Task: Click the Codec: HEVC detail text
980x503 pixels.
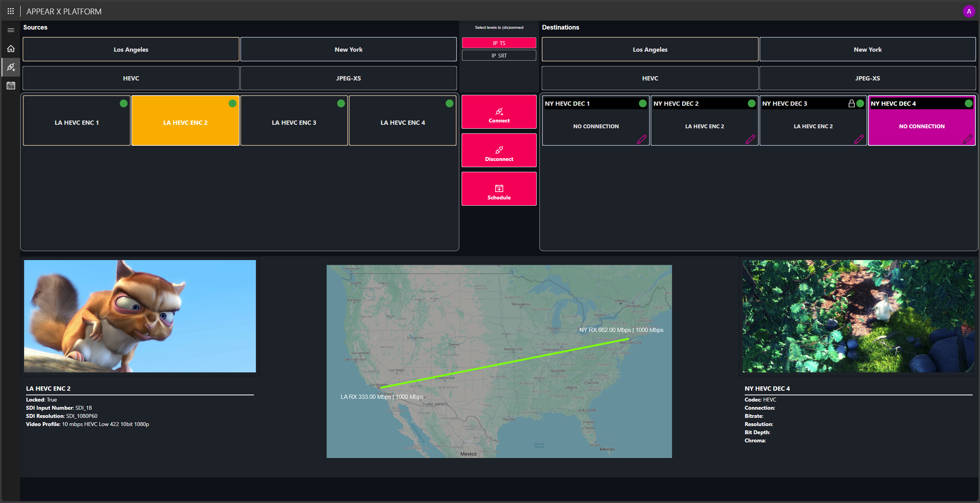Action: click(760, 400)
